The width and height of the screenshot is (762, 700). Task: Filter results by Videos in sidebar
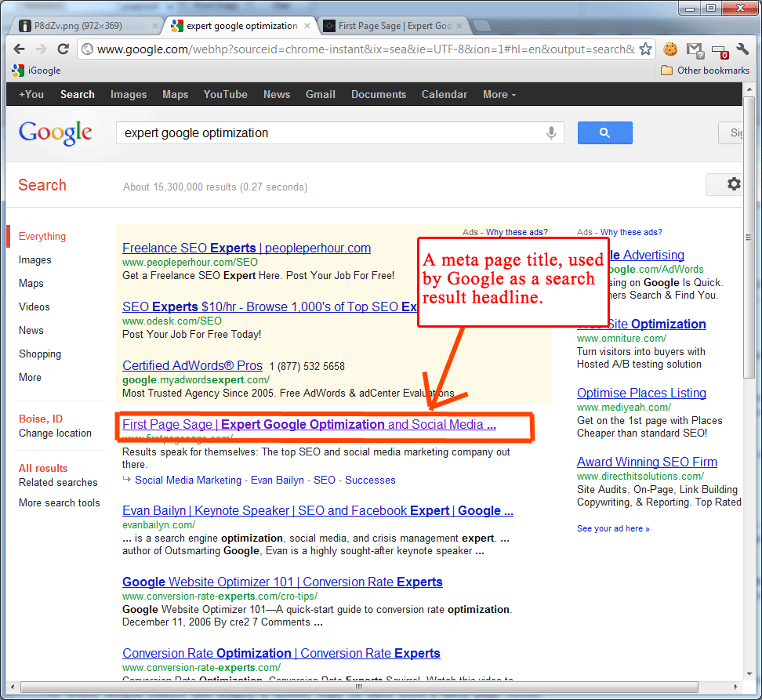coord(34,306)
